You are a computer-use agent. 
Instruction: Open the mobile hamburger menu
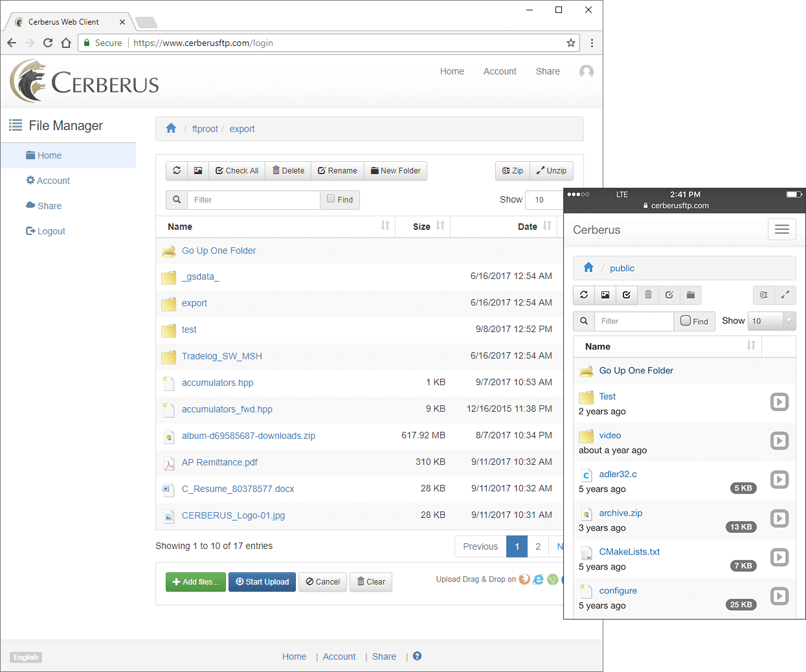pyautogui.click(x=781, y=229)
